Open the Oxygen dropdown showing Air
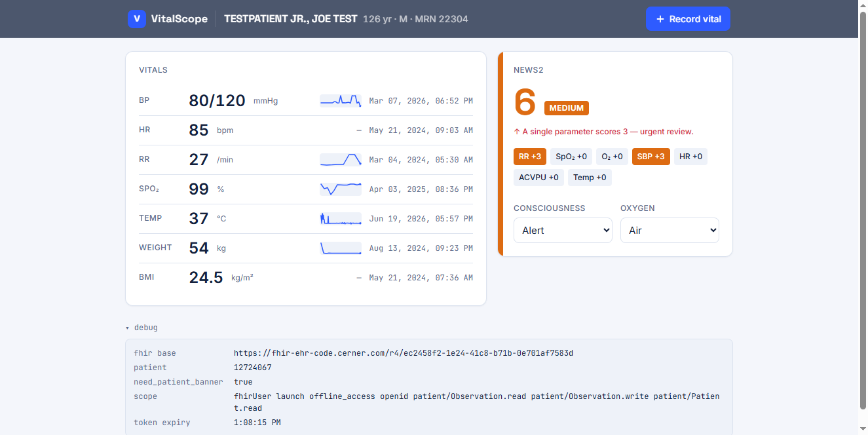 tap(670, 231)
